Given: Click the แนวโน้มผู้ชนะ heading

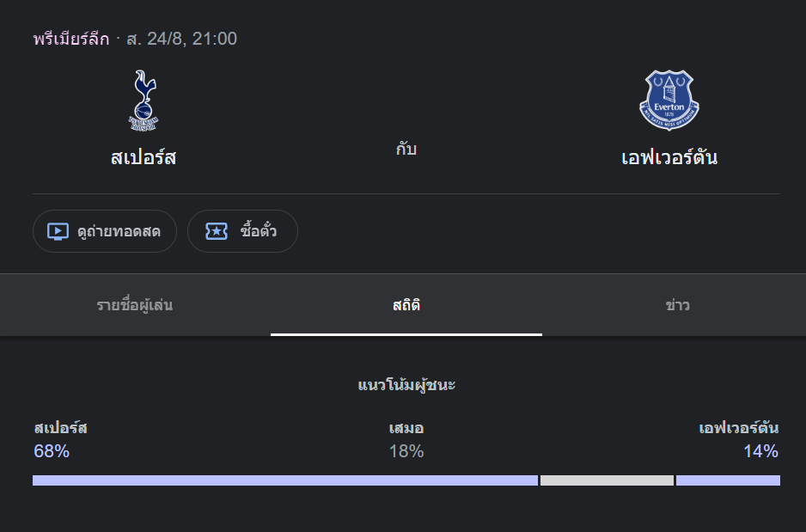Looking at the screenshot, I should pyautogui.click(x=406, y=385).
